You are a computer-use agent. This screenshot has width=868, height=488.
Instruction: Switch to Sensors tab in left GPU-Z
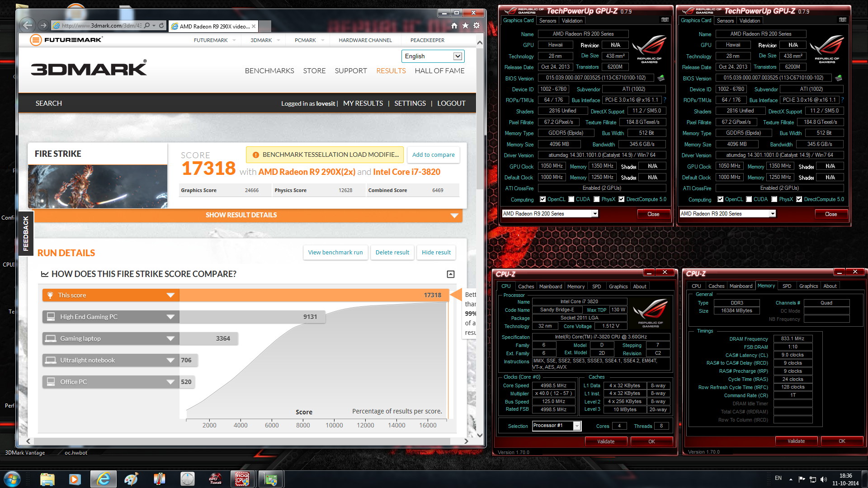click(x=547, y=21)
